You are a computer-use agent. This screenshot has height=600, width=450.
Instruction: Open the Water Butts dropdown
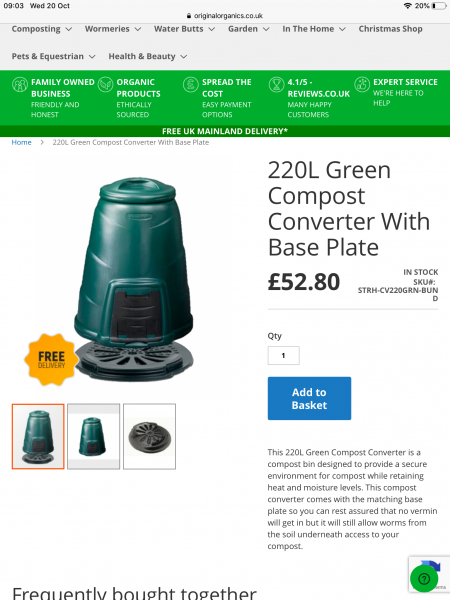click(184, 29)
